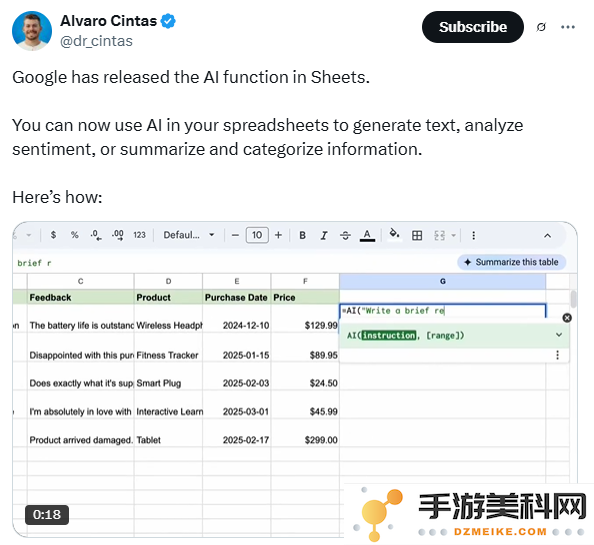594x545 pixels.
Task: Collapse the toolbar with up chevron
Action: point(547,236)
